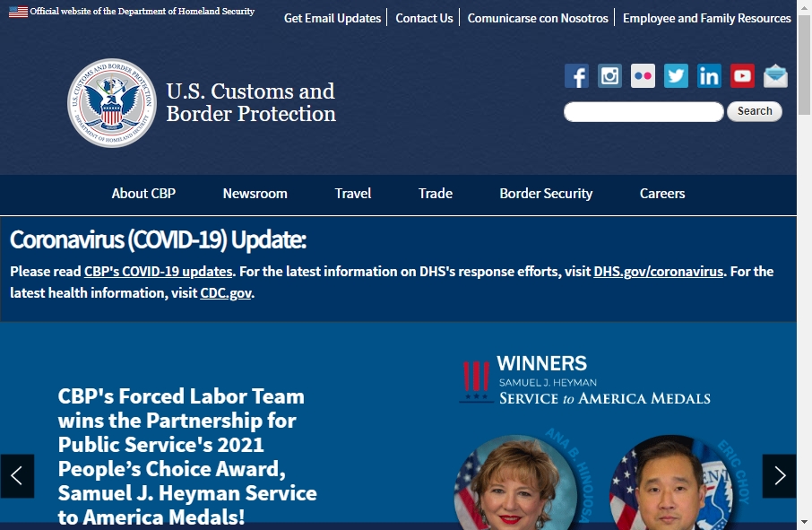Focus the site search text field
812x530 pixels.
point(644,112)
